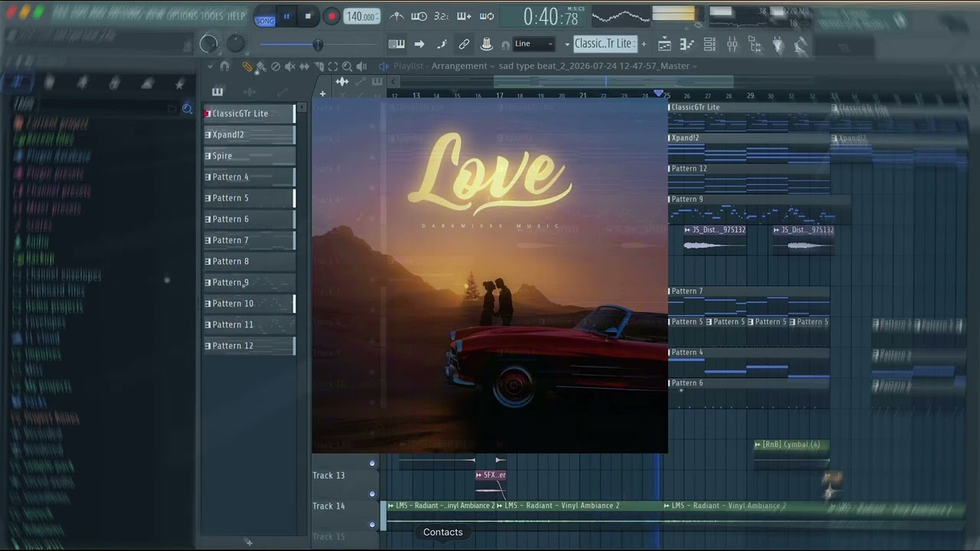Click the red record button
The width and height of the screenshot is (980, 551).
point(332,16)
